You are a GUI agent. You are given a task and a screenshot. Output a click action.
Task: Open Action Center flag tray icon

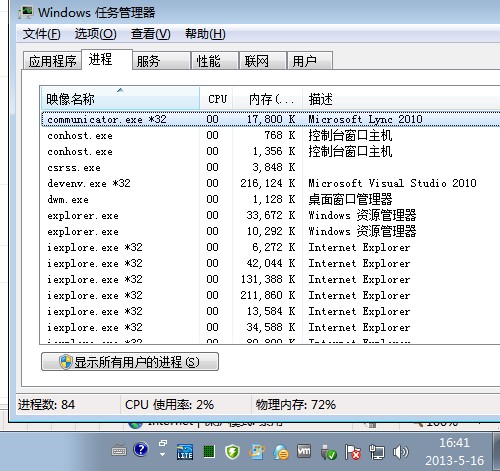click(x=353, y=452)
